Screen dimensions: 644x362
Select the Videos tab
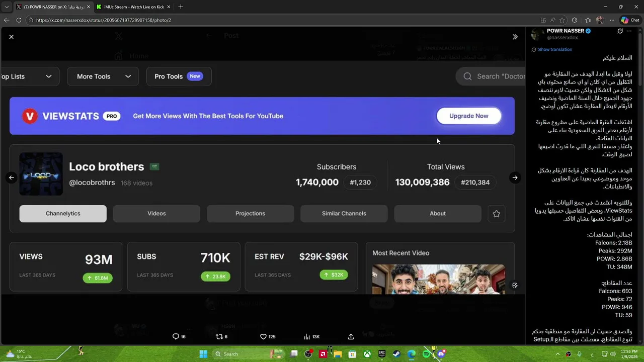point(156,213)
